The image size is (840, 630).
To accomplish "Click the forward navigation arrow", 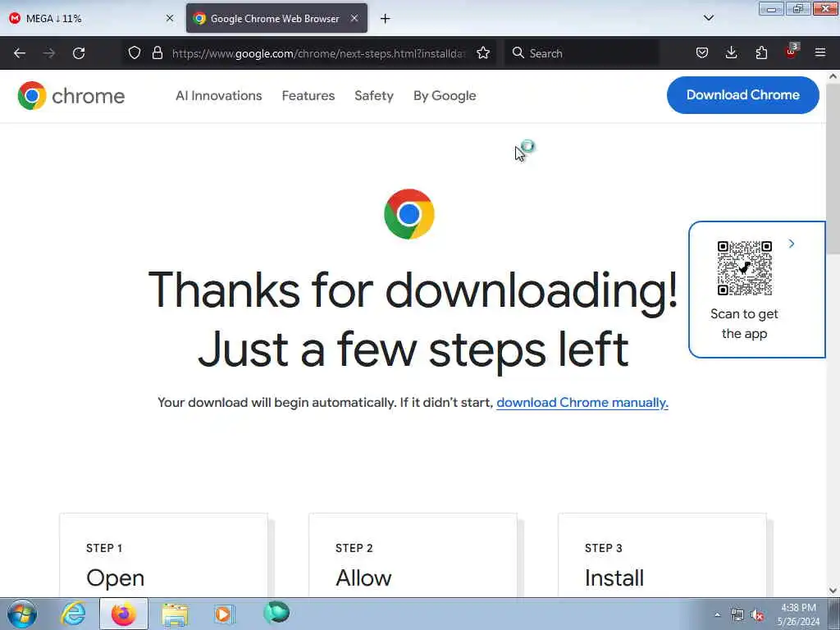I will point(49,53).
